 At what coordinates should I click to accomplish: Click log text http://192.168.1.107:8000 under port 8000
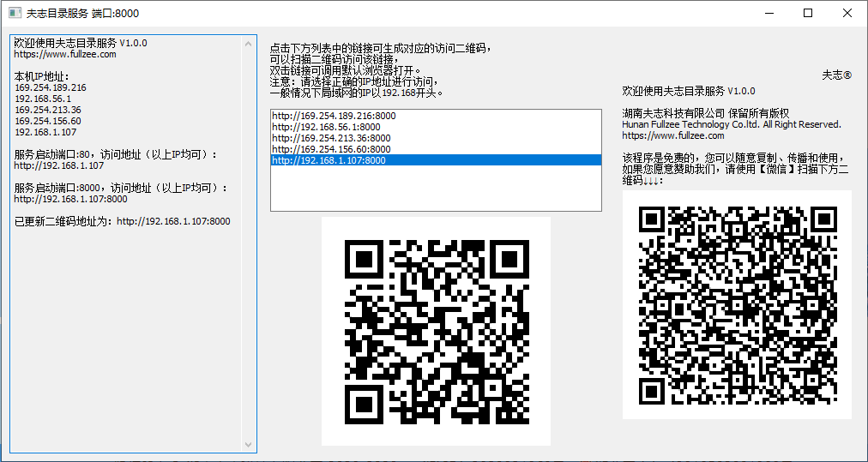tap(70, 199)
